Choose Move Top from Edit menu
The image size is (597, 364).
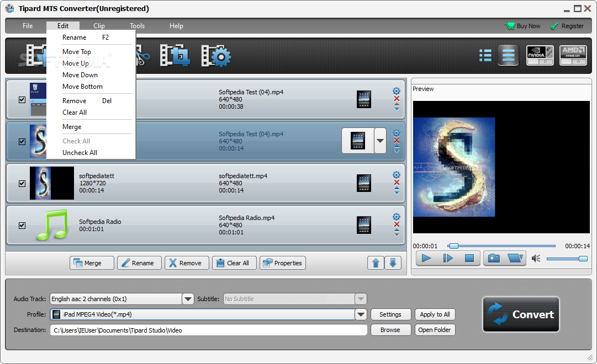point(91,52)
